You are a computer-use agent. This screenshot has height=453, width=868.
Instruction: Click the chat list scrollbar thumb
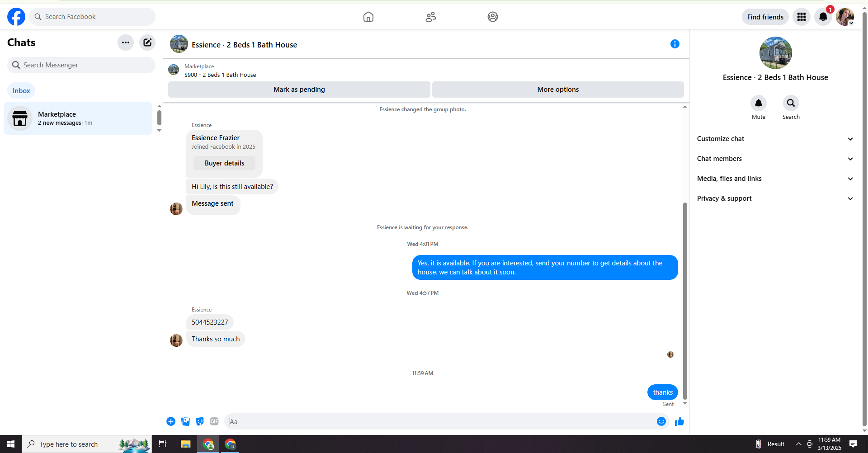(159, 118)
